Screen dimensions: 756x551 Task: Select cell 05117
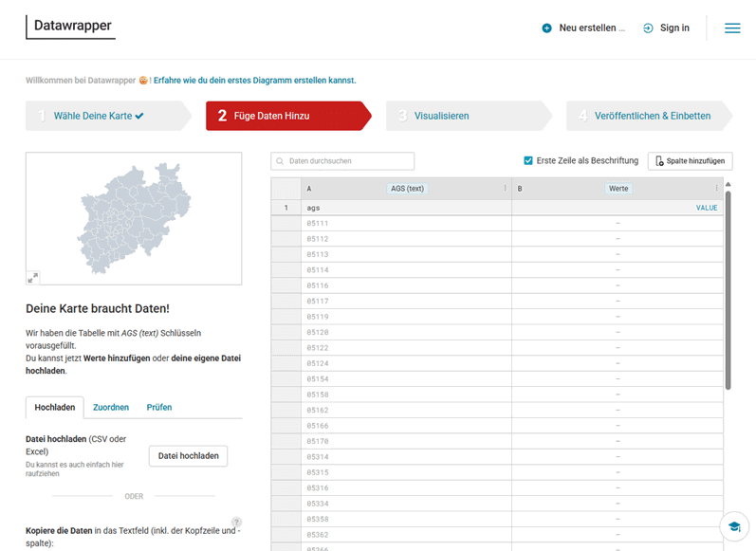tap(406, 302)
